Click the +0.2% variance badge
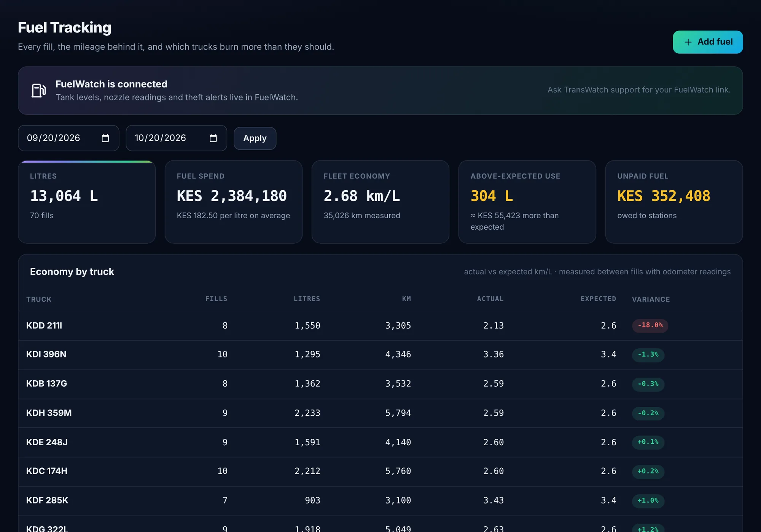Image resolution: width=761 pixels, height=532 pixels. click(x=648, y=471)
